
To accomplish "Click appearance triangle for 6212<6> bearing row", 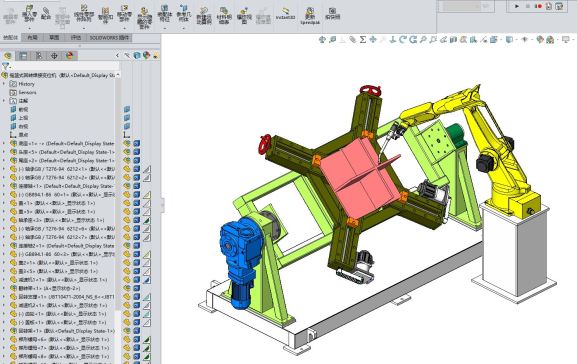I will (146, 229).
